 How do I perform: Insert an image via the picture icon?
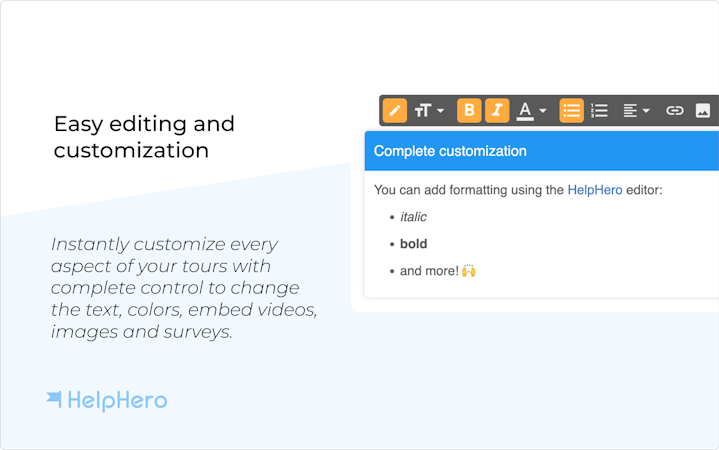point(703,111)
